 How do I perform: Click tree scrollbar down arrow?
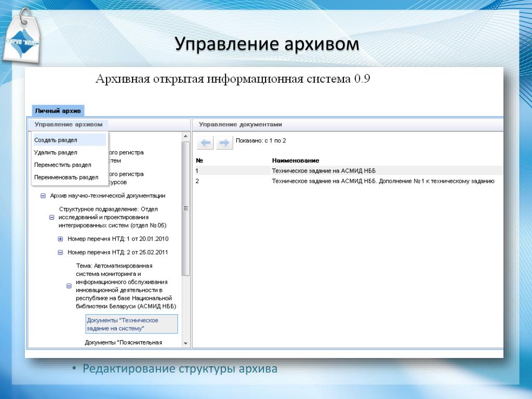185,343
